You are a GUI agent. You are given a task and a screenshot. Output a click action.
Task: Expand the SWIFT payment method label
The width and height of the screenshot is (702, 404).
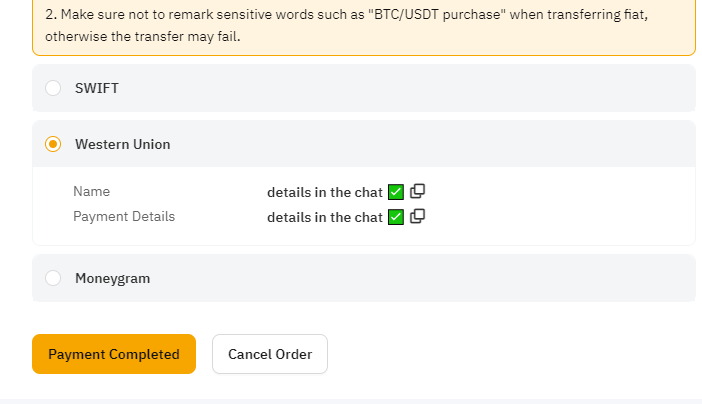(x=97, y=88)
